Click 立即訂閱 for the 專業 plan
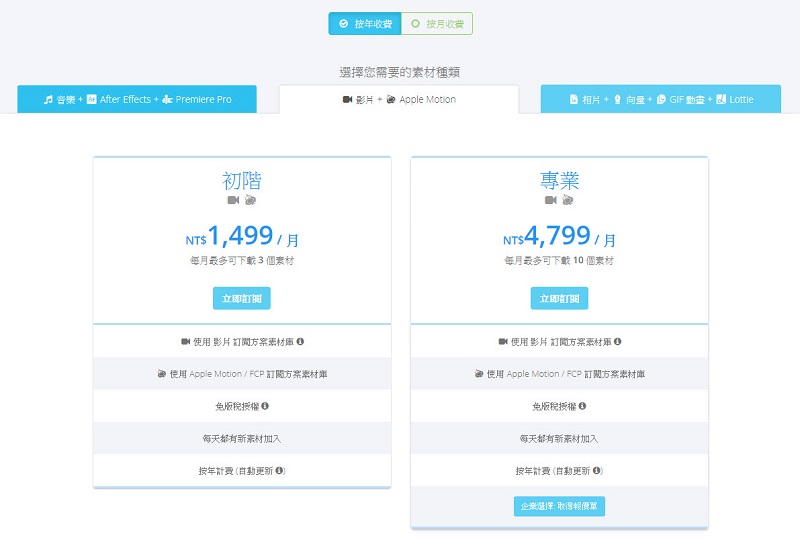Screen dimensions: 800x540 pos(559,298)
